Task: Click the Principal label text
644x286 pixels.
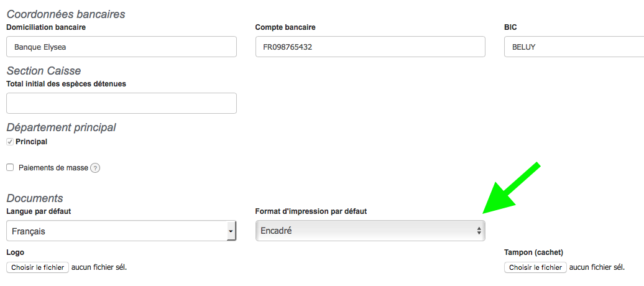Action: [x=31, y=142]
